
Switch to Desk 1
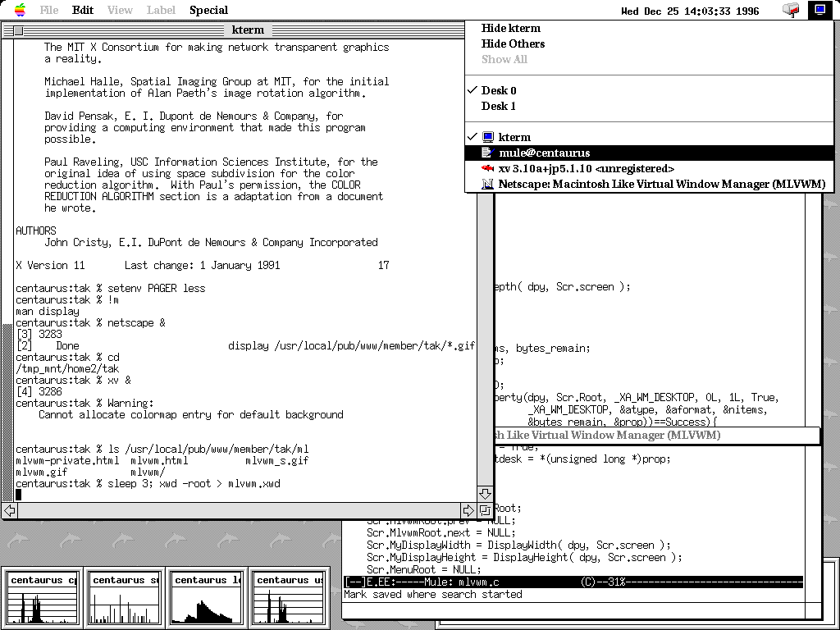tap(499, 106)
